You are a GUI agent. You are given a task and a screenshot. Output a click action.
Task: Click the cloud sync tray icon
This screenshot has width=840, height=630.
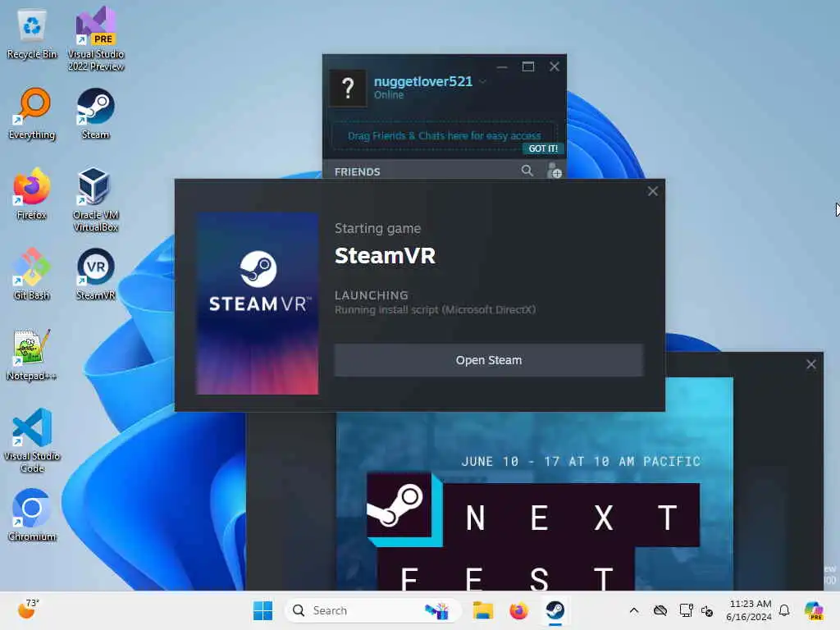coord(660,610)
